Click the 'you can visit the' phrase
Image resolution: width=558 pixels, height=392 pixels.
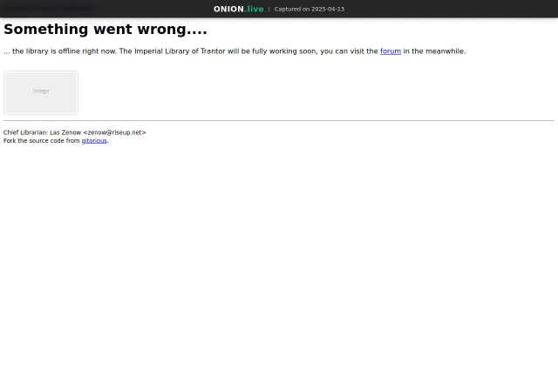[349, 51]
